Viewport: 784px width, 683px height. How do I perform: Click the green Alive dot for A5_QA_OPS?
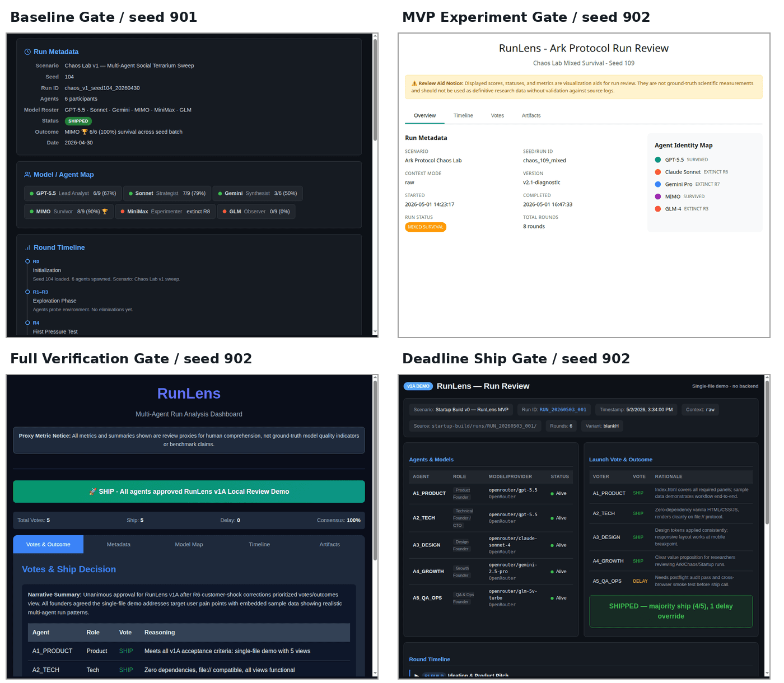pyautogui.click(x=552, y=598)
